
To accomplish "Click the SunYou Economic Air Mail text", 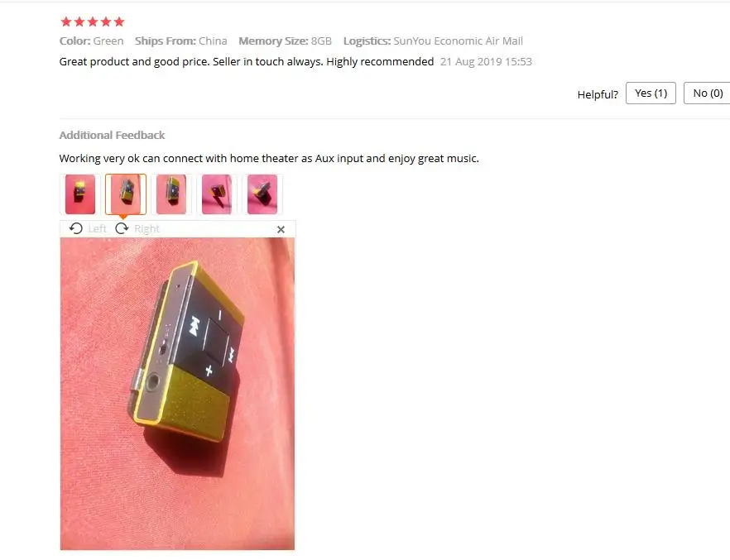I will 459,41.
